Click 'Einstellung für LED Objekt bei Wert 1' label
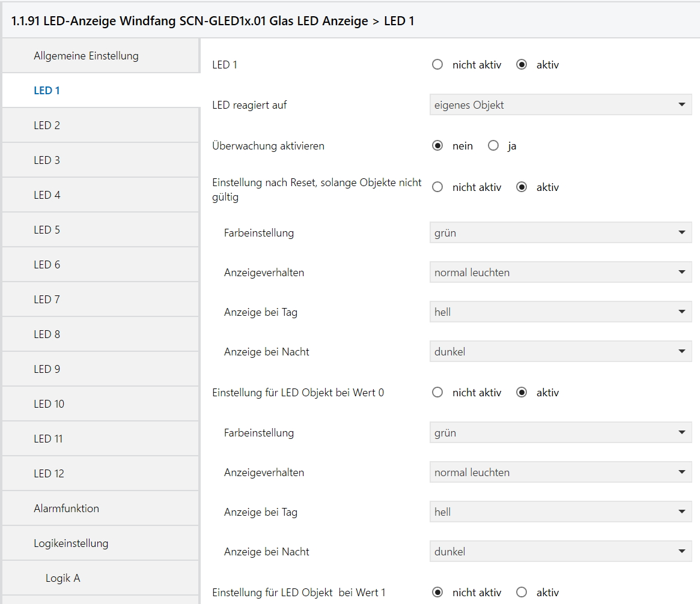 coord(299,593)
